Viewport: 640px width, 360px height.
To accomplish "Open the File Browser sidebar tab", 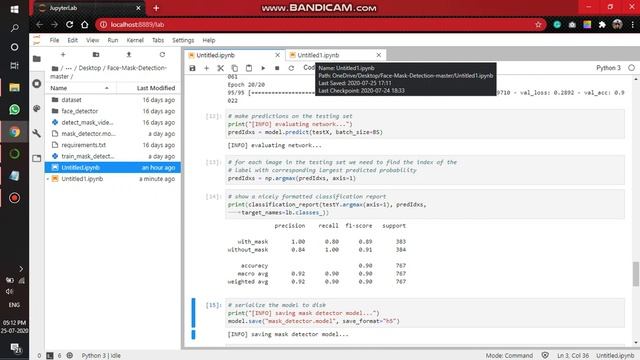I will [x=37, y=59].
